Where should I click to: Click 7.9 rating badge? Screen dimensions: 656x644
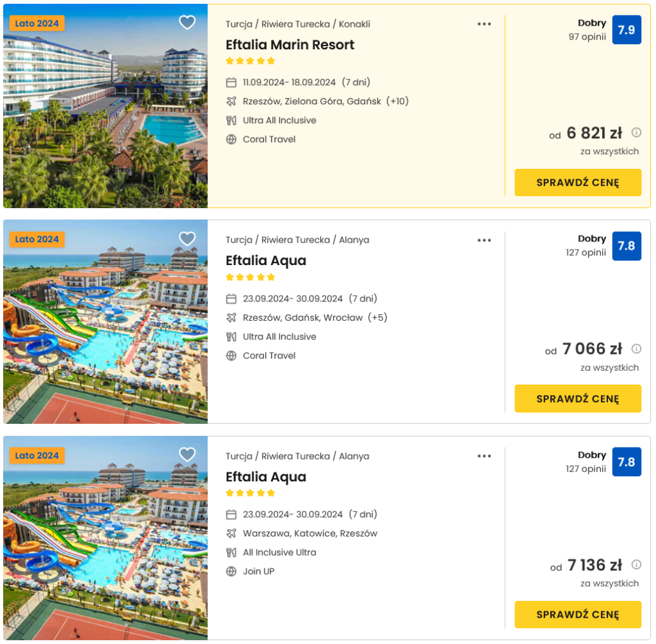(x=626, y=30)
